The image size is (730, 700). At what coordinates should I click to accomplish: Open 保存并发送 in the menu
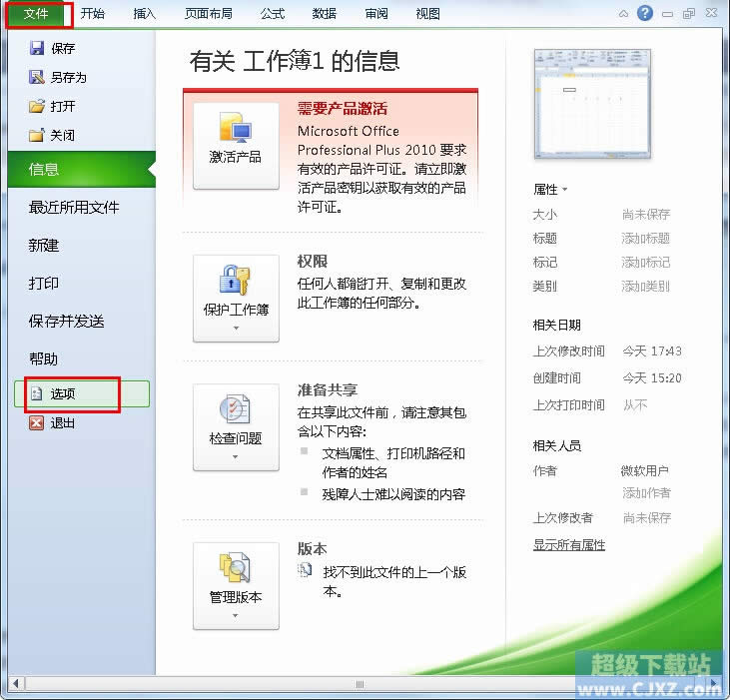67,322
